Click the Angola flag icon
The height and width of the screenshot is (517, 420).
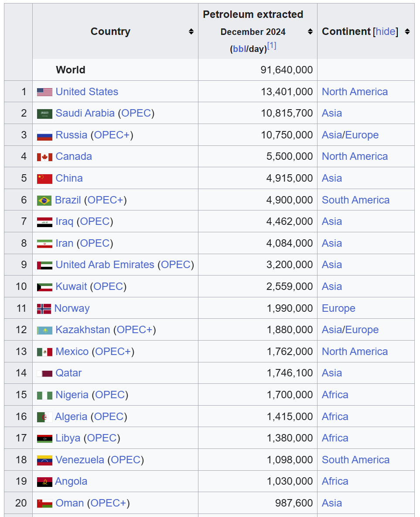pyautogui.click(x=44, y=482)
